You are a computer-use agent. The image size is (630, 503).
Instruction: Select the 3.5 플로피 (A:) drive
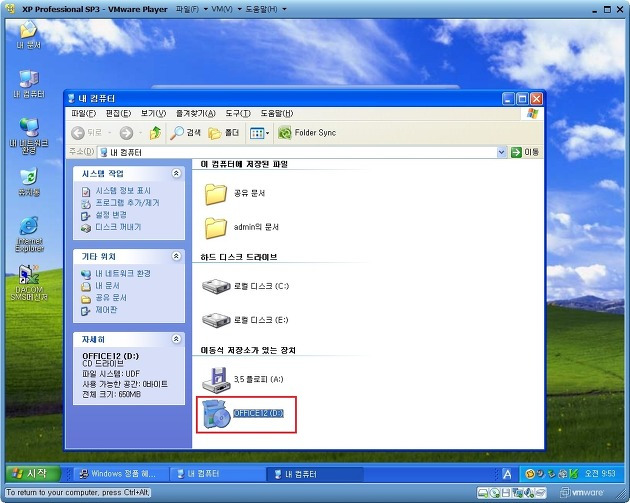tap(242, 379)
